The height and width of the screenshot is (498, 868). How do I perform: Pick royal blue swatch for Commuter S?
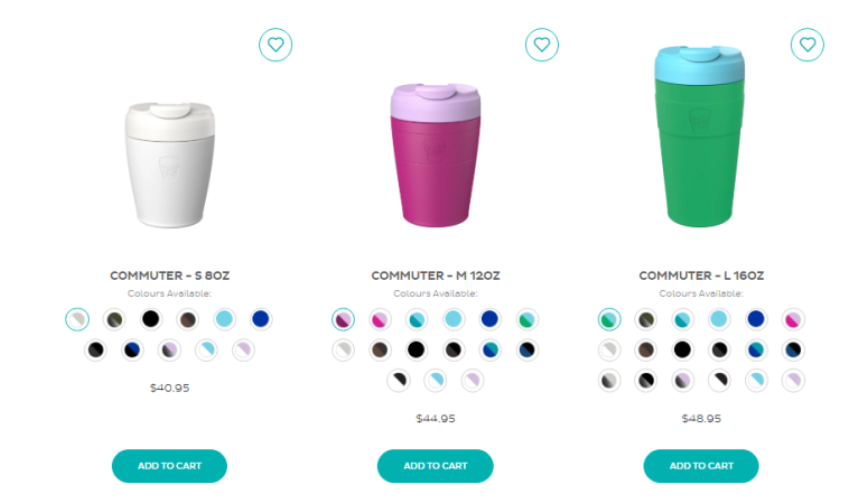261,319
